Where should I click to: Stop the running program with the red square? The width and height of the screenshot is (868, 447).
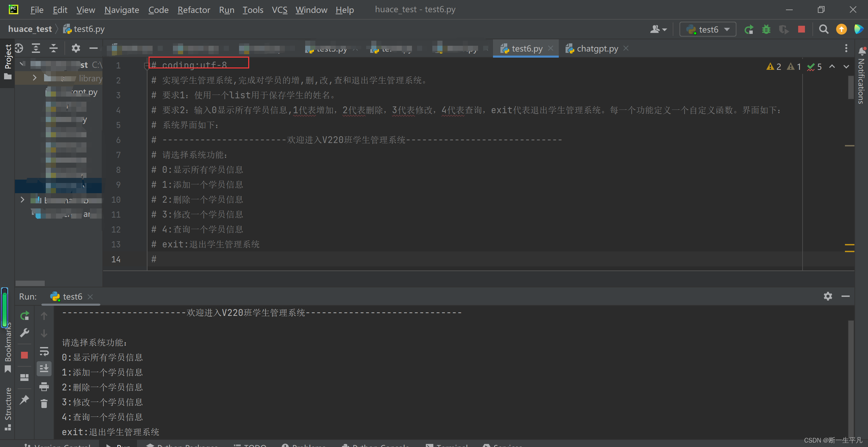[x=801, y=29]
